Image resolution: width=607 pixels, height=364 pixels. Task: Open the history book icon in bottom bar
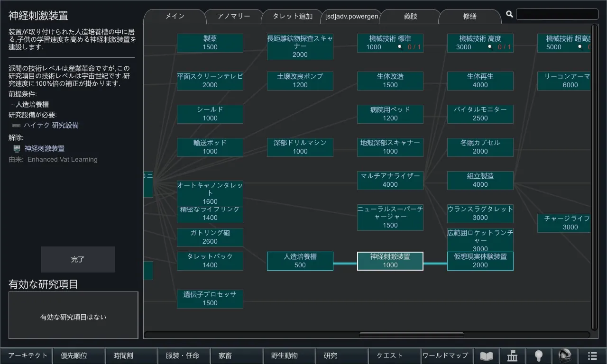pos(487,356)
